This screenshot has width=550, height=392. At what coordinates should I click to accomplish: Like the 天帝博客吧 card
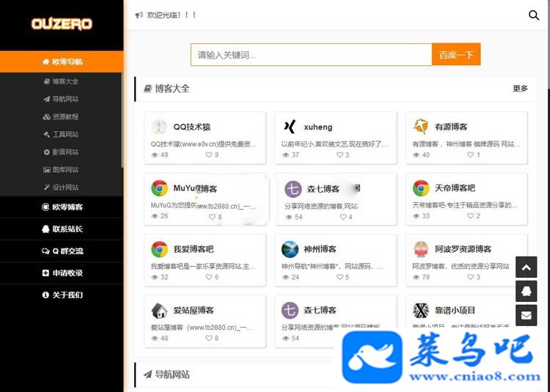pos(470,216)
